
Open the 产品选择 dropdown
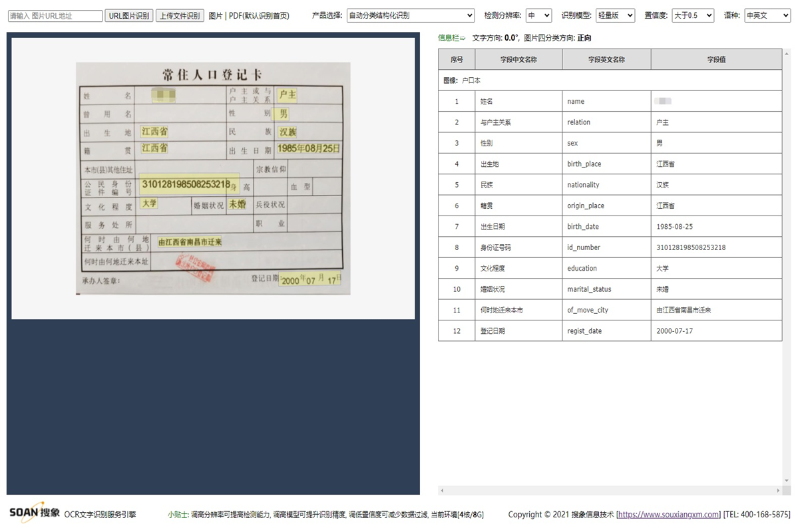[x=410, y=15]
